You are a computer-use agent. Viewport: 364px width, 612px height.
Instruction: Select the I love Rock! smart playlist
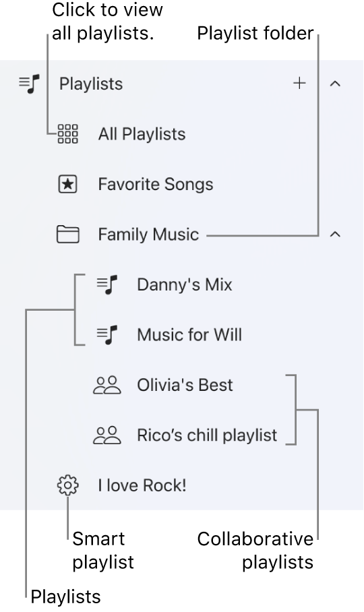(x=142, y=485)
